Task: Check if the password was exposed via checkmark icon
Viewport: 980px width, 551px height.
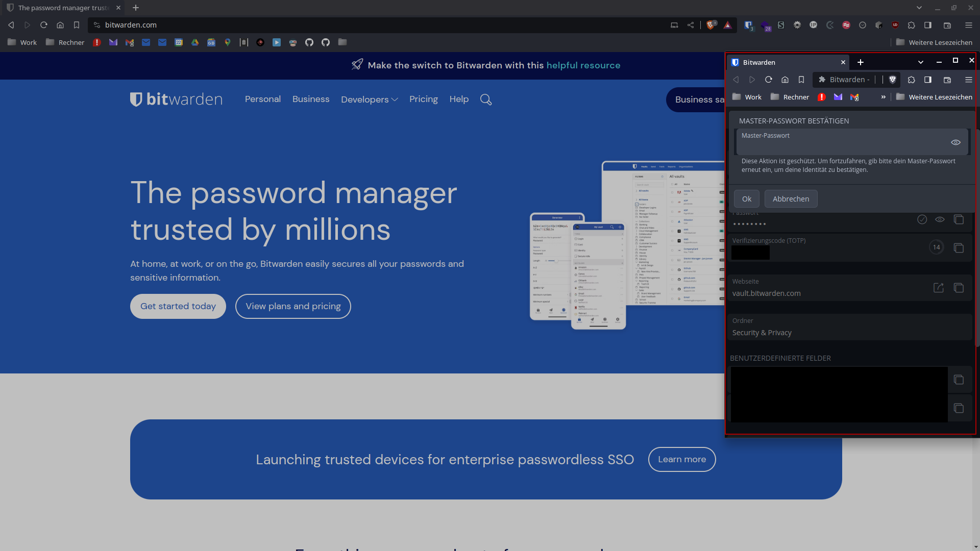Action: (922, 219)
